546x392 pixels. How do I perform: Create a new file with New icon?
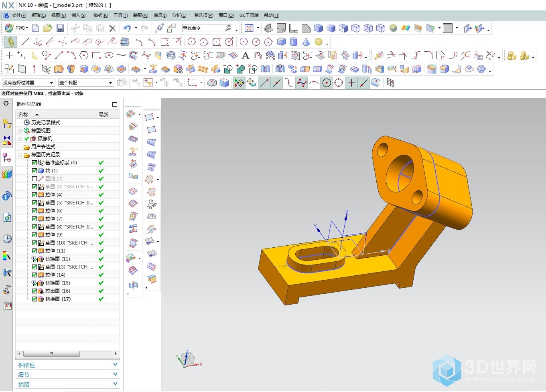(36, 28)
